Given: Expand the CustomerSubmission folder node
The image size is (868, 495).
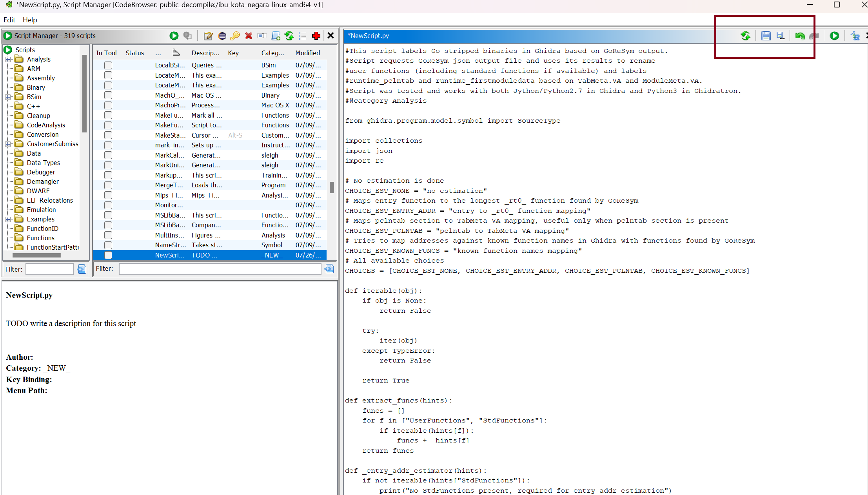Looking at the screenshot, I should pyautogui.click(x=7, y=144).
